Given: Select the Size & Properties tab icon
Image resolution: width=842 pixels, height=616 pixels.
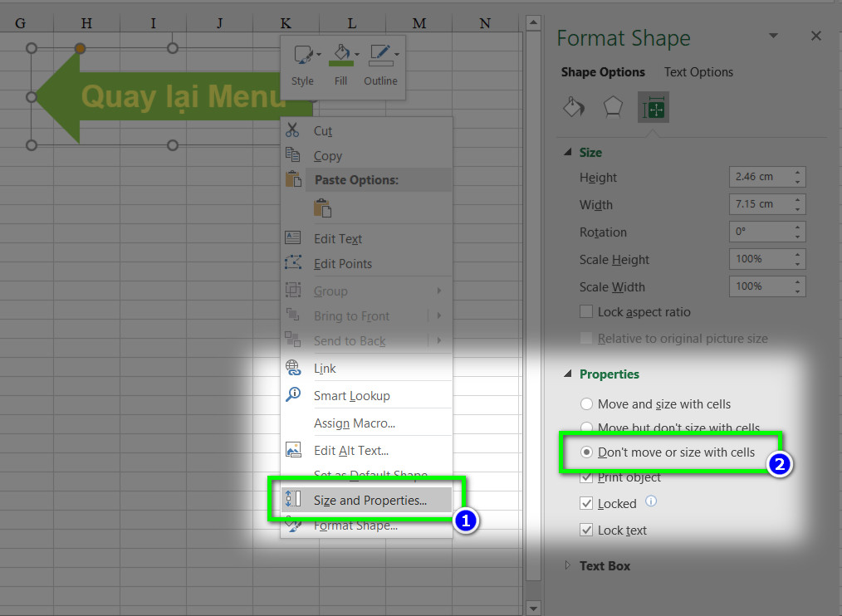Looking at the screenshot, I should click(654, 107).
